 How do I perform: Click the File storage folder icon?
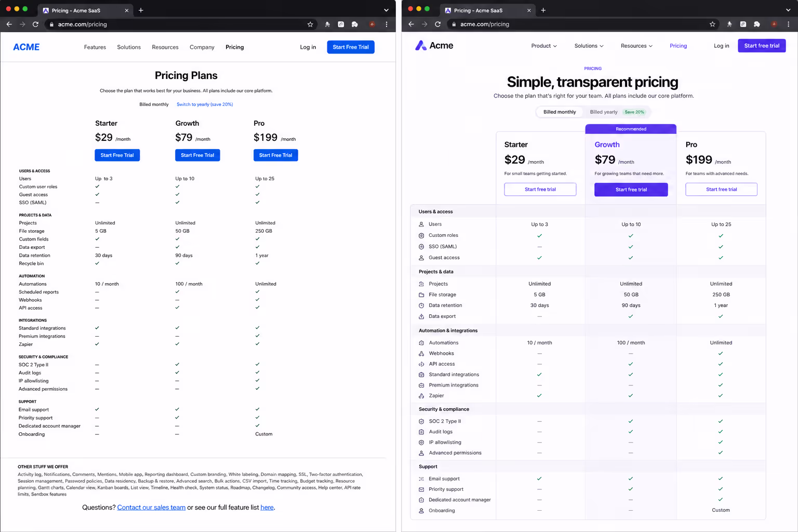421,295
